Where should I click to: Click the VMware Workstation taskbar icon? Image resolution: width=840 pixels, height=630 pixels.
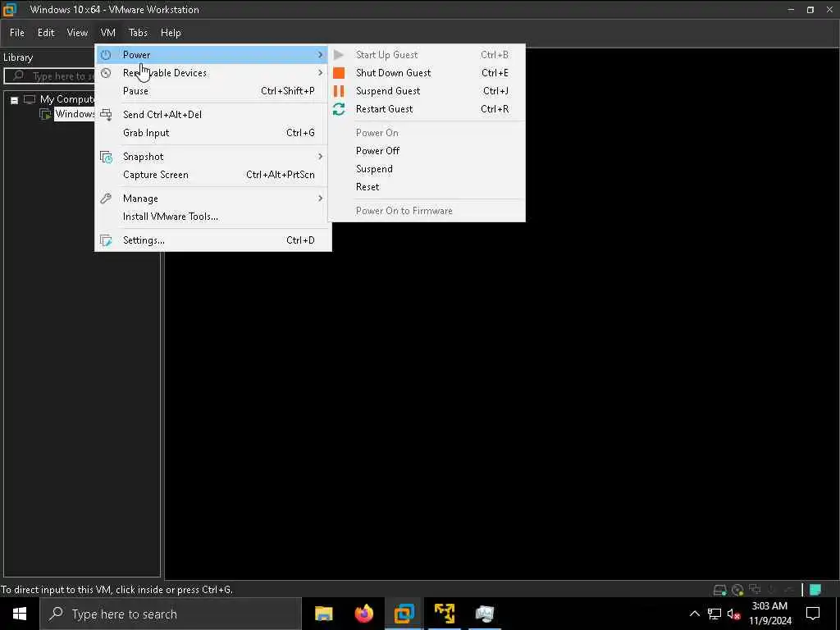coord(404,614)
